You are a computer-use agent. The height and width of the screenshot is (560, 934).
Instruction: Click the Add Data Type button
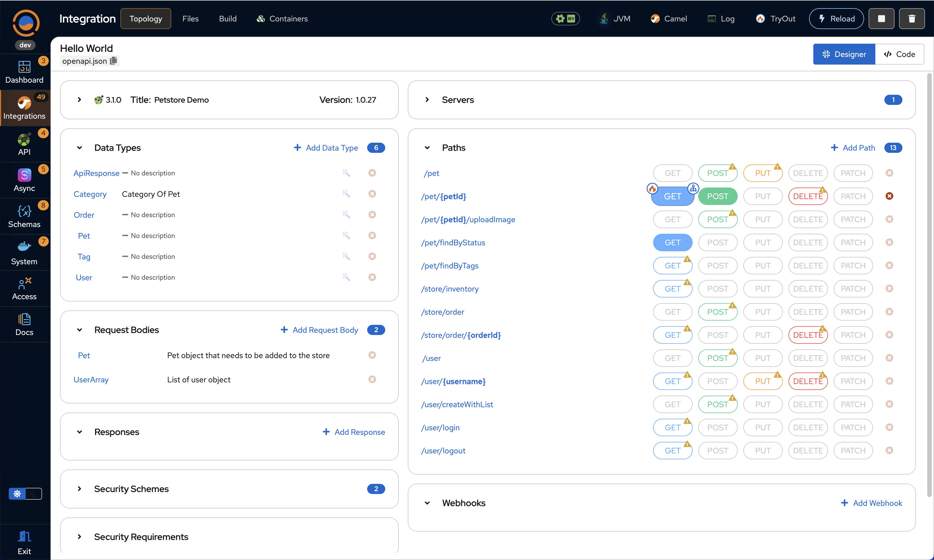[326, 147]
